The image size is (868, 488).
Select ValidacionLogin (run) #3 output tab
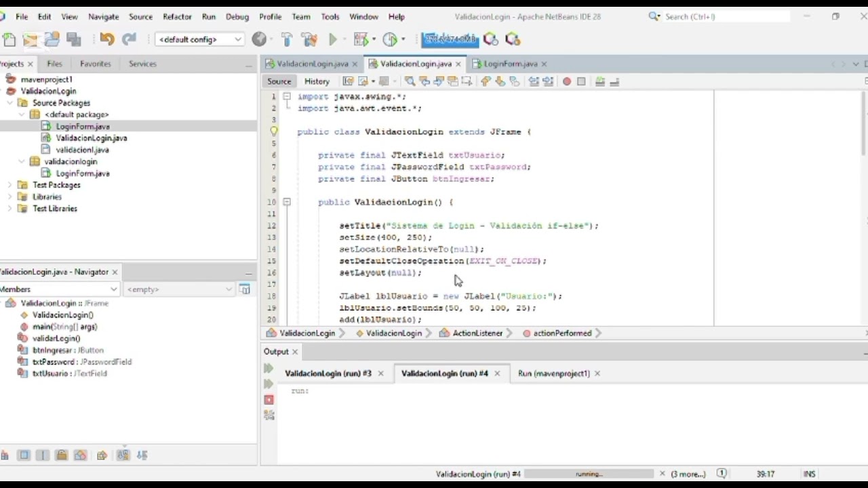(x=328, y=373)
